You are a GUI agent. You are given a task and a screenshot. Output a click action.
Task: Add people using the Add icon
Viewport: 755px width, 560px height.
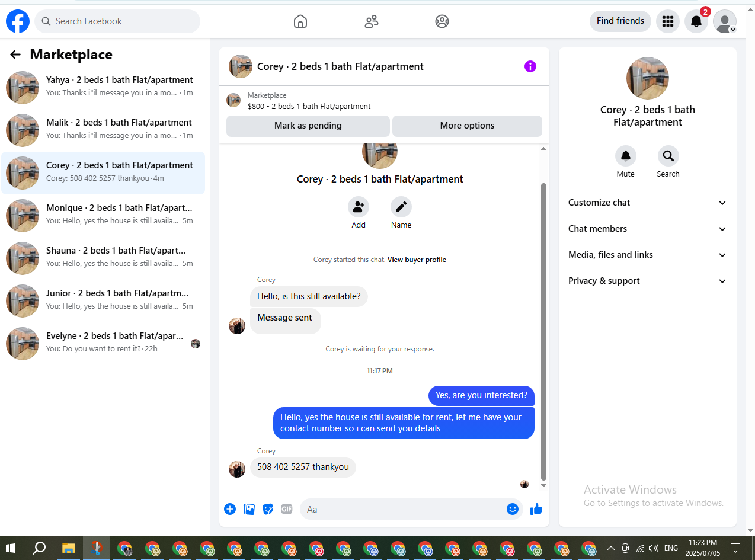tap(359, 207)
